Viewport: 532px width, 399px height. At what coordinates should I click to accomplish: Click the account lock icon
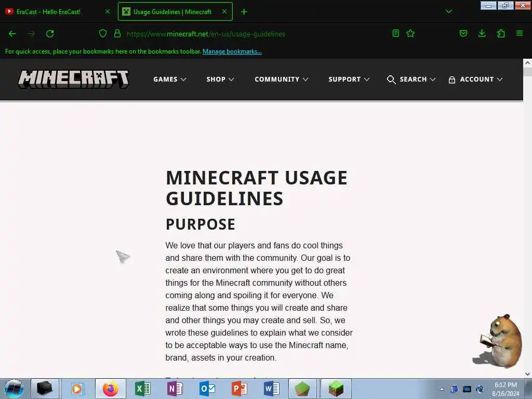coord(451,79)
